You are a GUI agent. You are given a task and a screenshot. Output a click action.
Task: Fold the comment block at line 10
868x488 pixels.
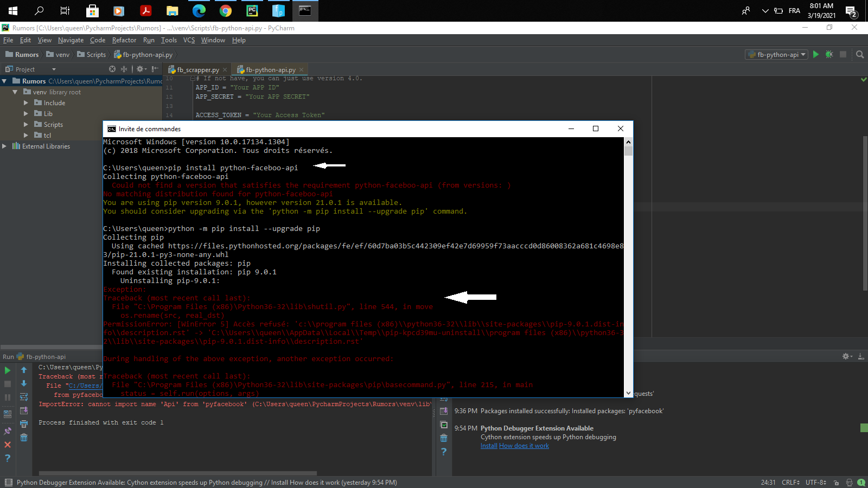192,79
